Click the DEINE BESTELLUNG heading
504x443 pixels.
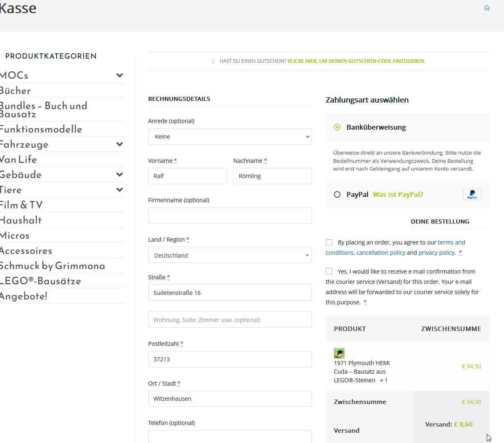pos(440,221)
